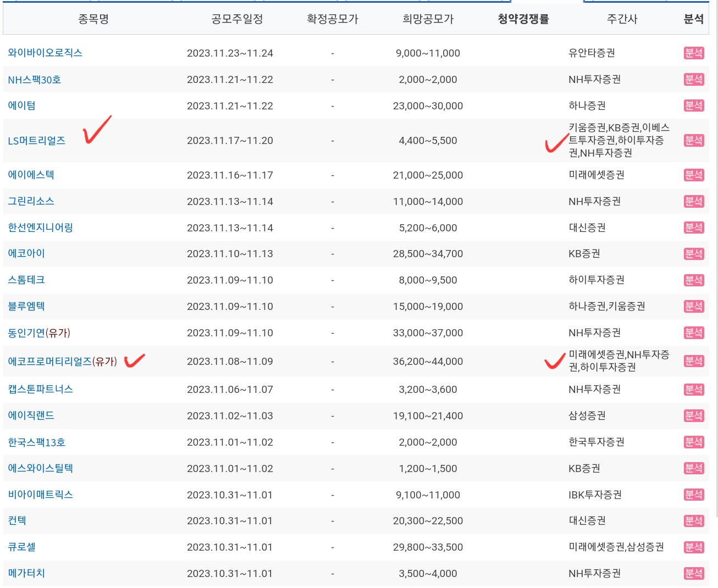Click 분석 badge for 에코프로머티리얼즈
The image size is (718, 588).
pos(694,361)
